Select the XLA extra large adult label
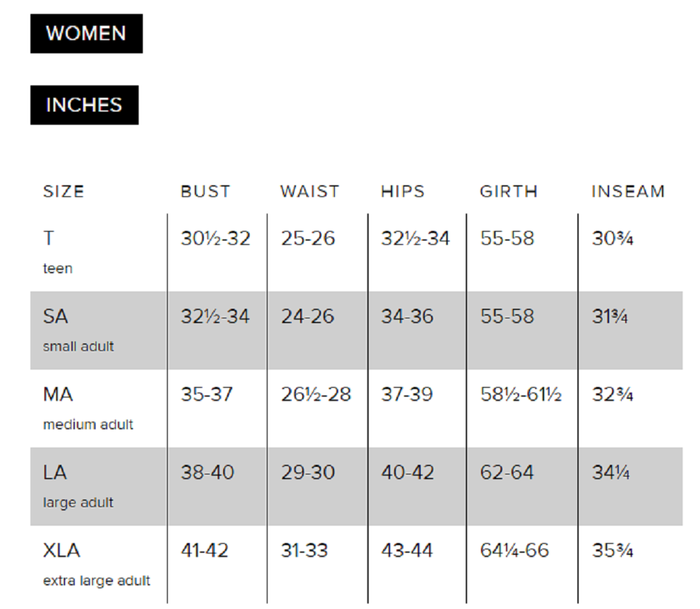 (x=96, y=564)
